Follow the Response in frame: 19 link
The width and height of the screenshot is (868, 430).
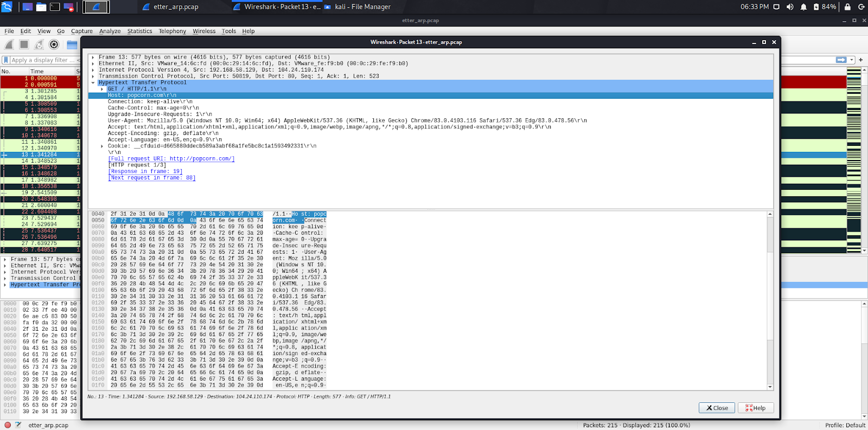[145, 171]
